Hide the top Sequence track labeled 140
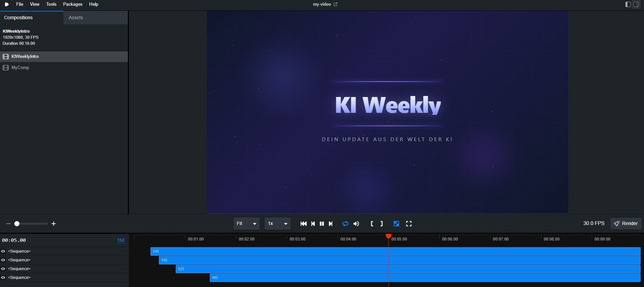Screen dimensions: 644x287 [x=3, y=251]
